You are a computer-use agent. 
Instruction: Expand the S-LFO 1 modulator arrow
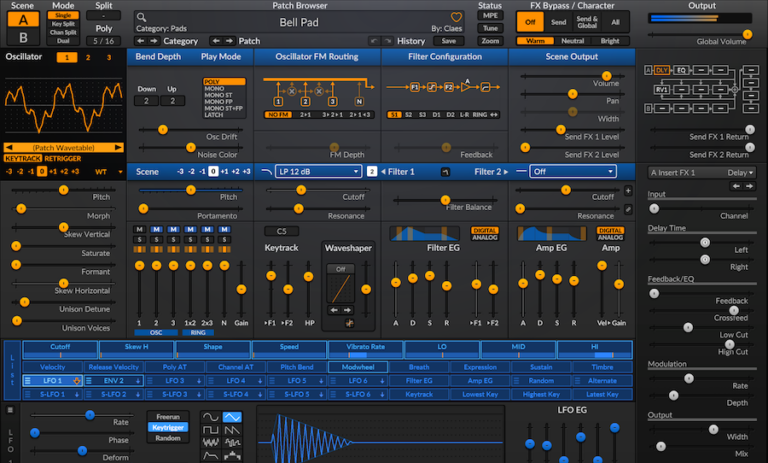pyautogui.click(x=77, y=394)
